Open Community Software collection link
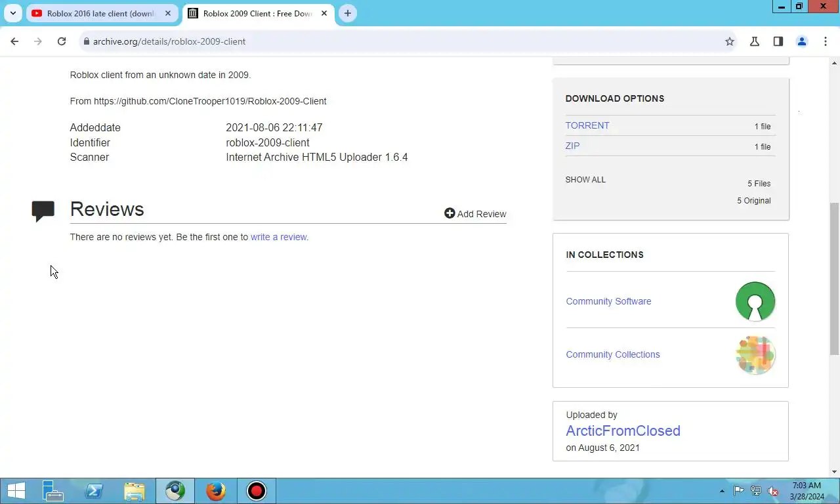The image size is (840, 504). tap(608, 301)
